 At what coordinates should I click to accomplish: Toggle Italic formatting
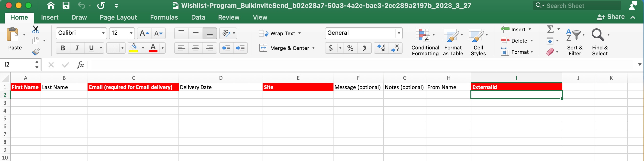click(77, 48)
